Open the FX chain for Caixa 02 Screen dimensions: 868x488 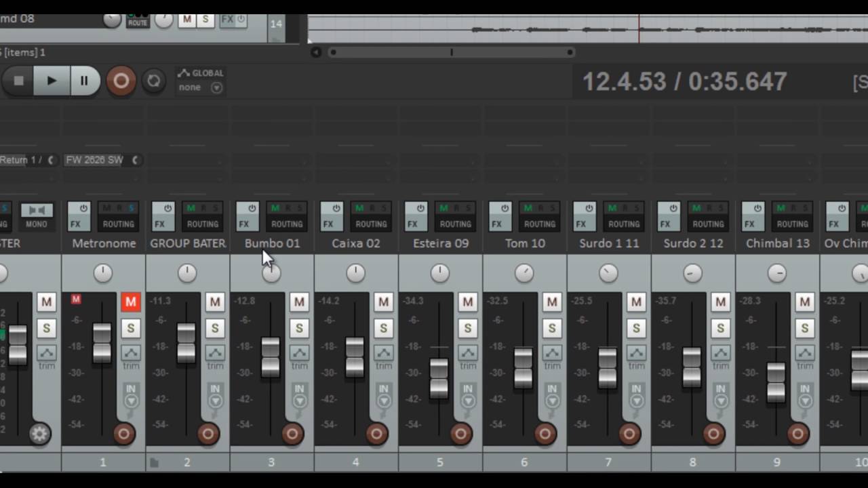coord(328,224)
